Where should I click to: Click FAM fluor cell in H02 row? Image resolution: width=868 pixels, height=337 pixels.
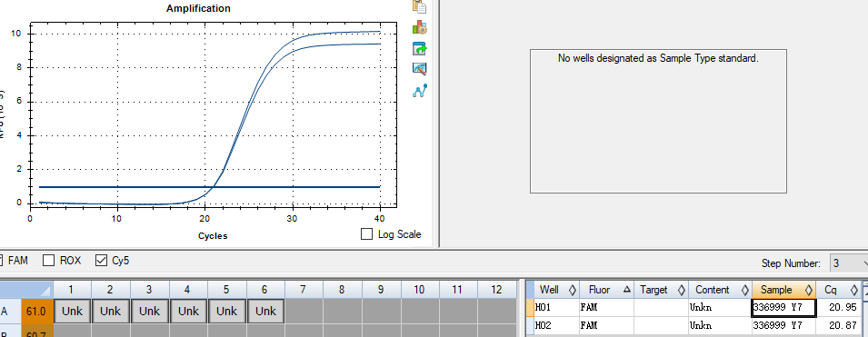click(x=607, y=326)
